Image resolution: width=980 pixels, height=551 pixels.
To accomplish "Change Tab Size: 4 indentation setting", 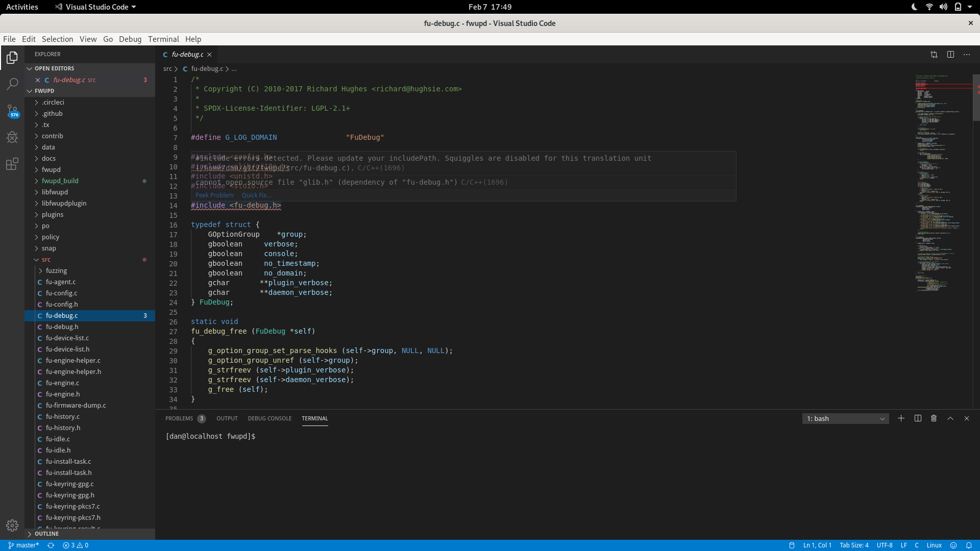I will (854, 545).
